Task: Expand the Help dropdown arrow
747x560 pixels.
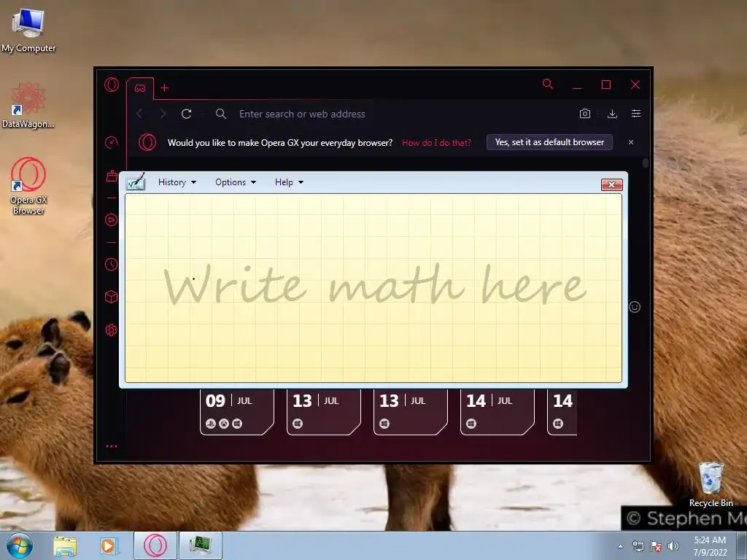Action: (x=301, y=182)
